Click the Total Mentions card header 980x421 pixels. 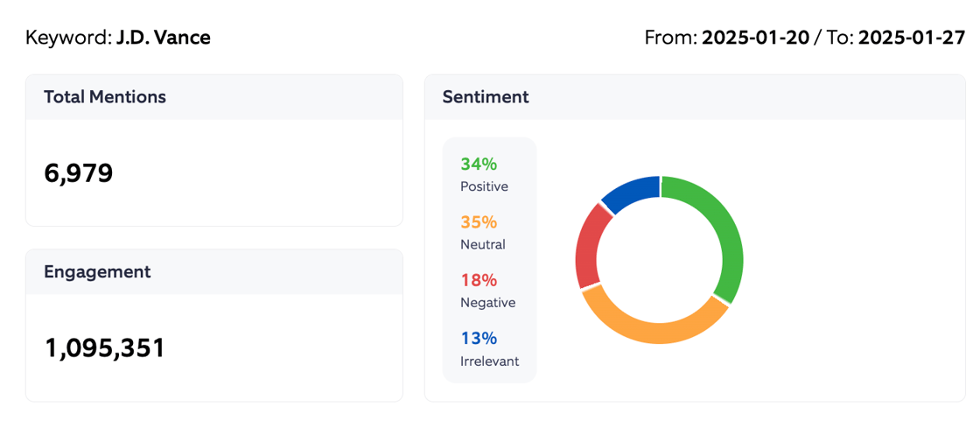point(105,97)
